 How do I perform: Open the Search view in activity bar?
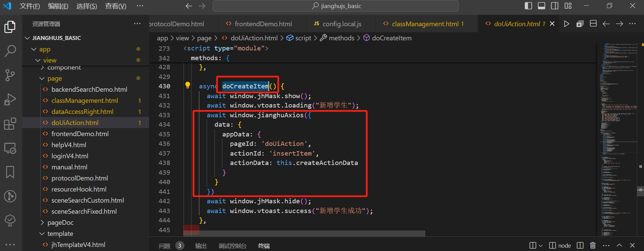(x=10, y=51)
